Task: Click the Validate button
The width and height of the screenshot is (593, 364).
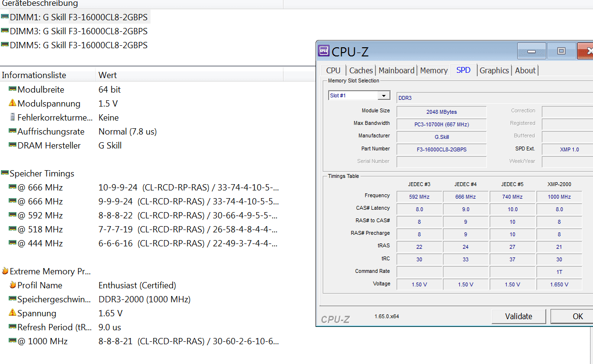Action: click(519, 316)
